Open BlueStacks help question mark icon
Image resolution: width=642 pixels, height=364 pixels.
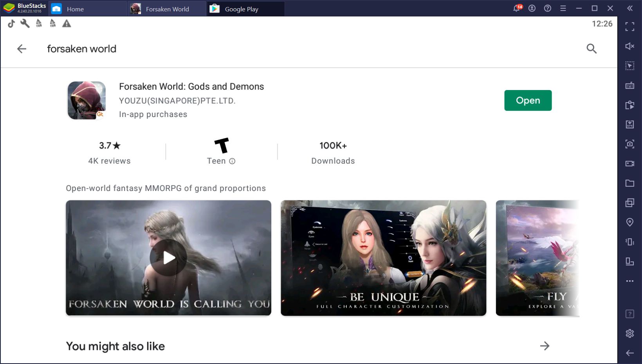click(548, 8)
